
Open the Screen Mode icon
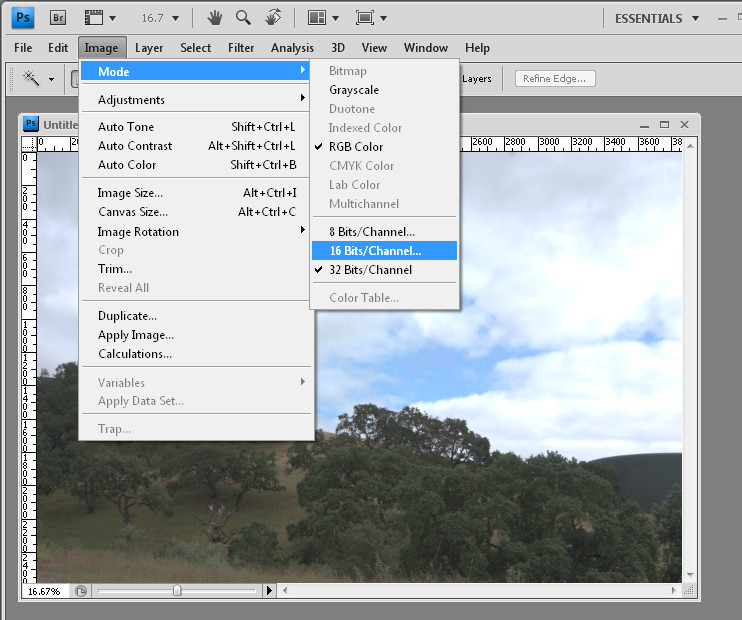coord(365,18)
